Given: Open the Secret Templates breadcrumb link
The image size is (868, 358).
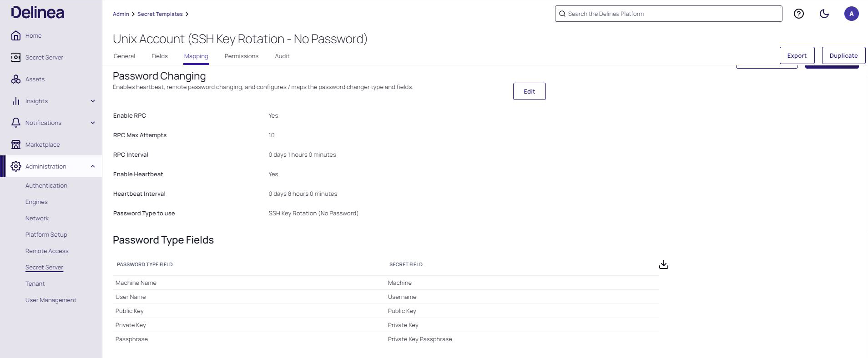Looking at the screenshot, I should click(160, 14).
